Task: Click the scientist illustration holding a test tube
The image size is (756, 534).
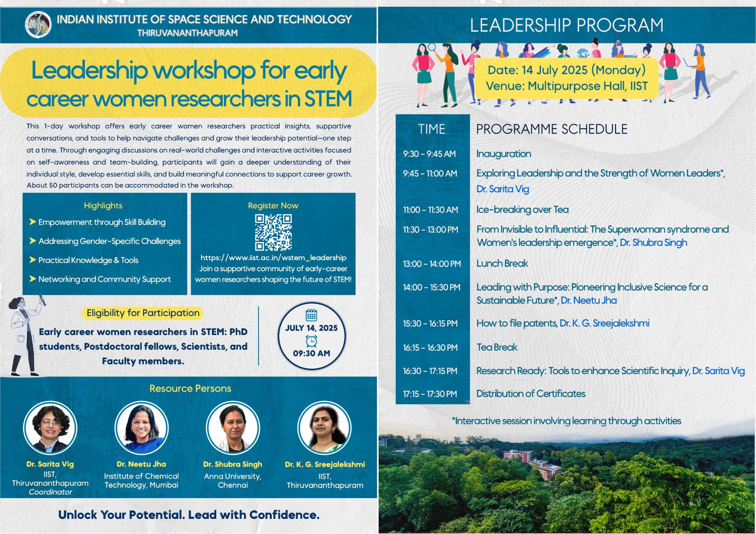Action: (26, 336)
